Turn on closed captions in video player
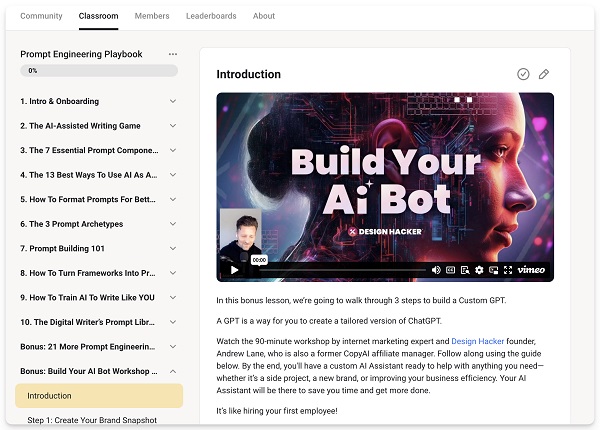600x430 pixels. point(451,270)
